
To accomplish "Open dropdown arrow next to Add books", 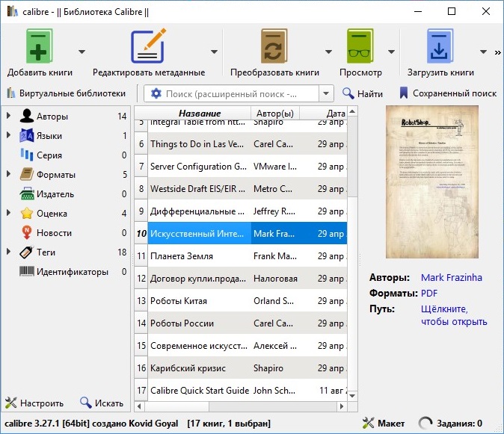I will (x=82, y=52).
